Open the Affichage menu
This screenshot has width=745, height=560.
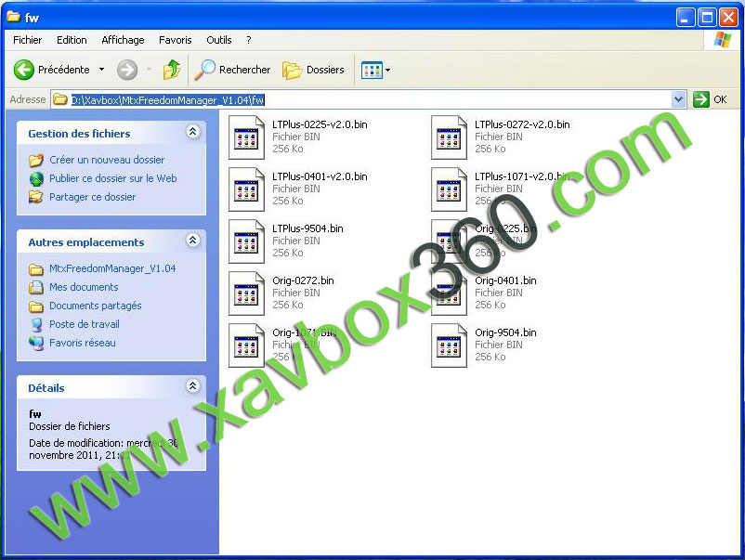(x=123, y=40)
